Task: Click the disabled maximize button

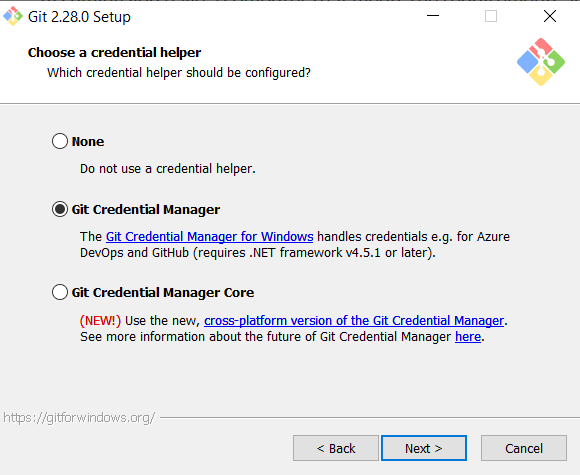Action: point(491,16)
